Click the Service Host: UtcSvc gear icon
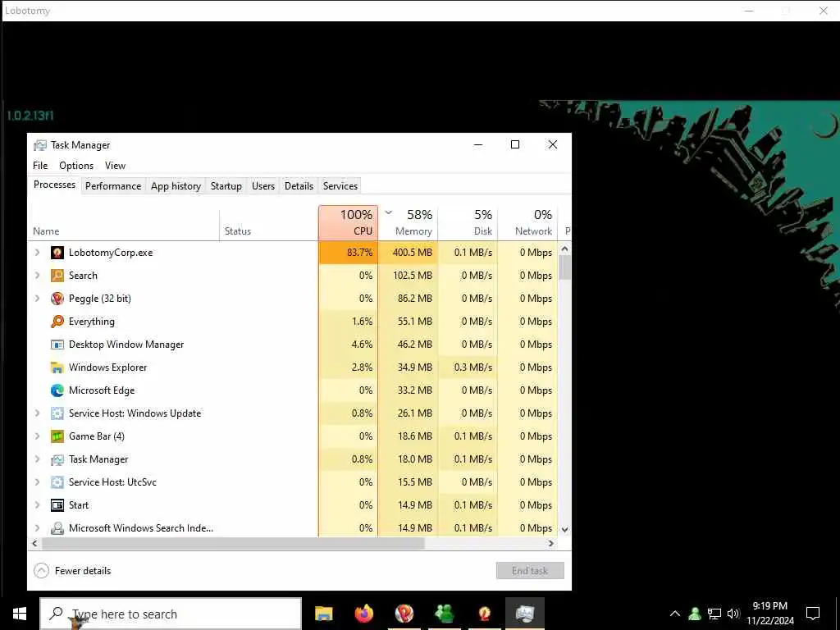The height and width of the screenshot is (630, 840). pos(57,482)
